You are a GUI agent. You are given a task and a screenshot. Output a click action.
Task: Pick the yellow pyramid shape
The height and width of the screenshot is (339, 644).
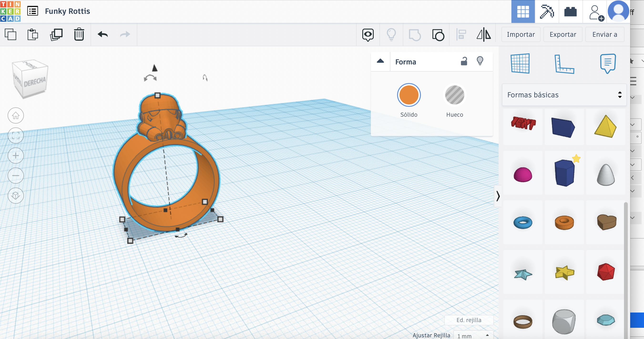point(605,126)
